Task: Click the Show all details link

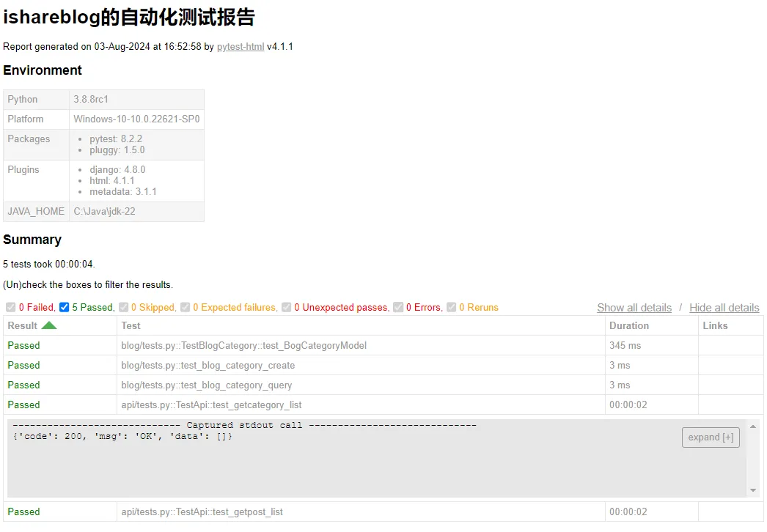Action: (x=634, y=308)
